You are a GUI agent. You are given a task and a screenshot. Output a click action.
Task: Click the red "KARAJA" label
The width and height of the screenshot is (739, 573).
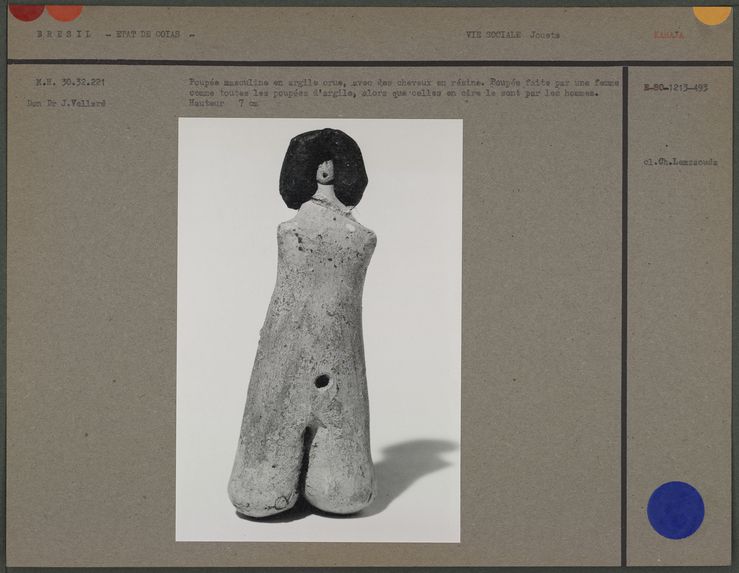668,34
